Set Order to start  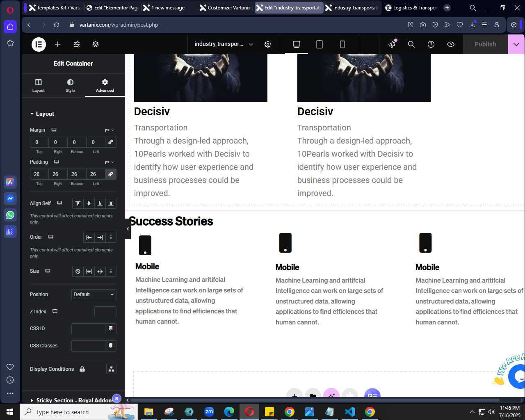(x=89, y=237)
